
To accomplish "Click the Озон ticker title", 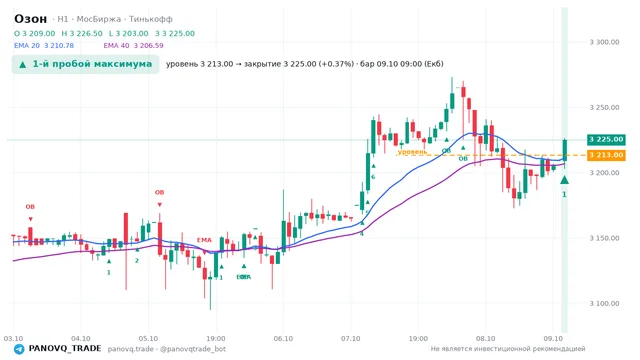I will click(31, 19).
